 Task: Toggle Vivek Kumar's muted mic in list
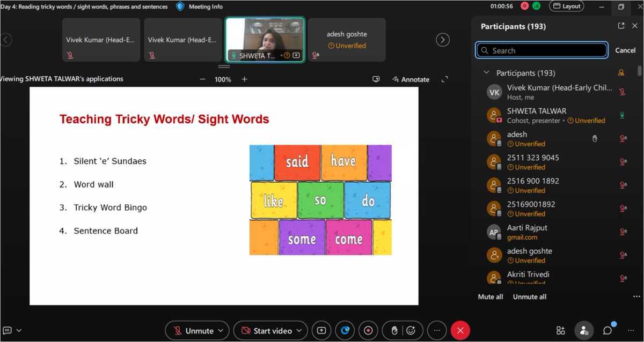click(623, 92)
